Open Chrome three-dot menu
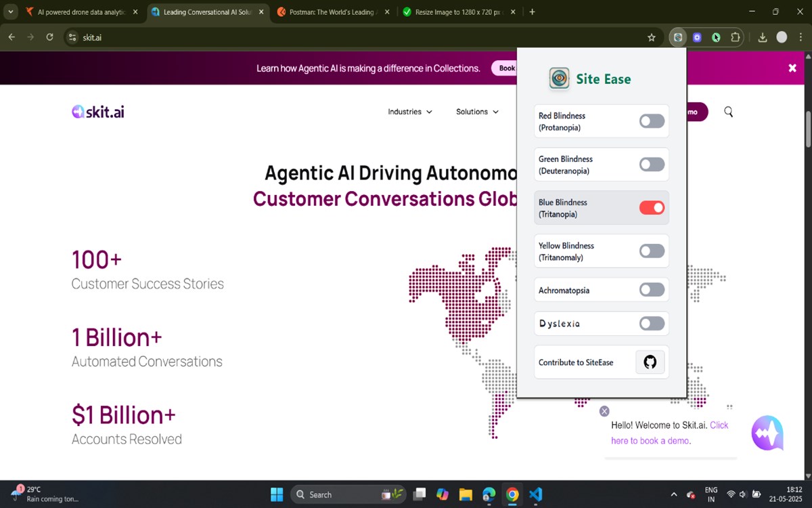The height and width of the screenshot is (508, 812). pos(799,37)
